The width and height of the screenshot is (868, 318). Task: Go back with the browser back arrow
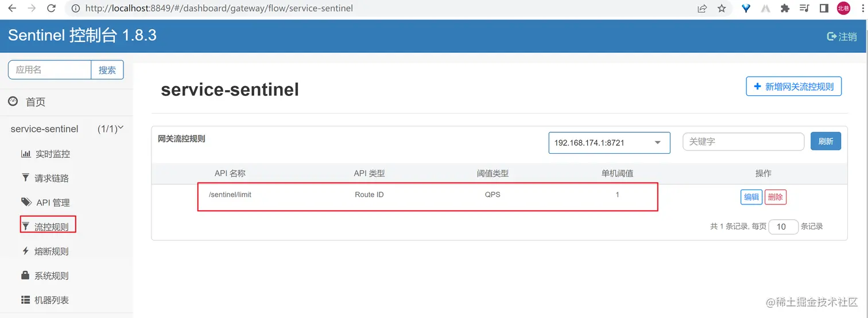coord(12,9)
